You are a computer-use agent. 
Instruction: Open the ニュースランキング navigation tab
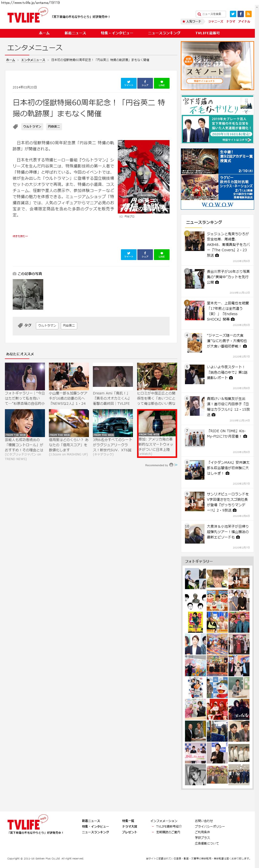164,33
